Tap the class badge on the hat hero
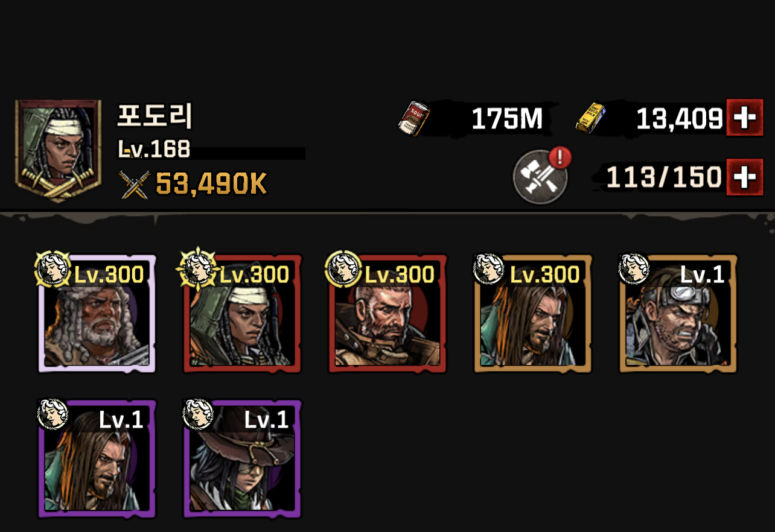 coord(199,414)
